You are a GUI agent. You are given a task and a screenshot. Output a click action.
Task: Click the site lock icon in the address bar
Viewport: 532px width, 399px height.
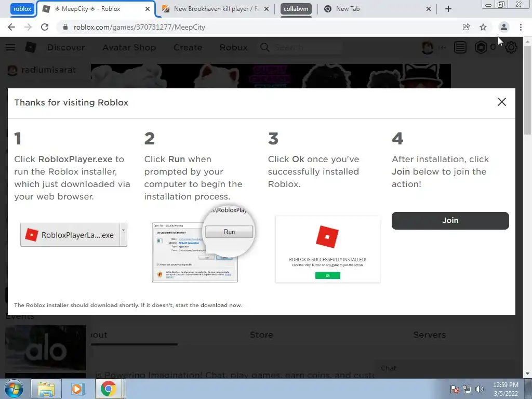pyautogui.click(x=65, y=27)
